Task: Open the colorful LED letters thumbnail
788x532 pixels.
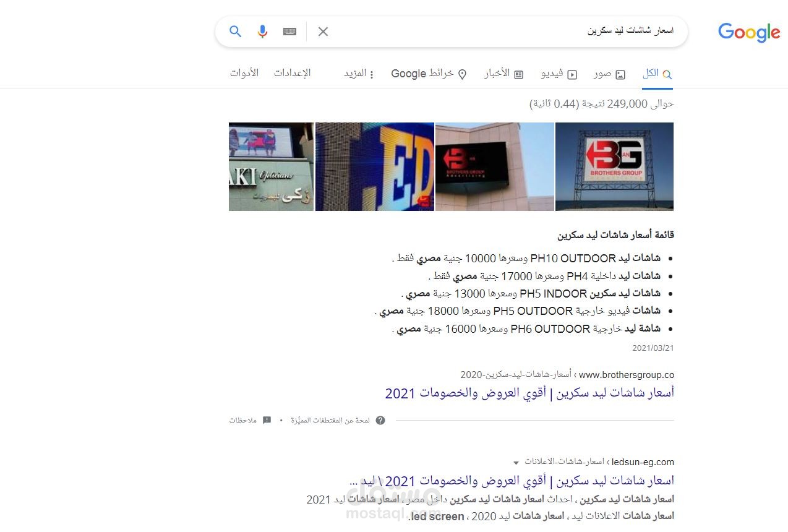Action: [x=375, y=166]
